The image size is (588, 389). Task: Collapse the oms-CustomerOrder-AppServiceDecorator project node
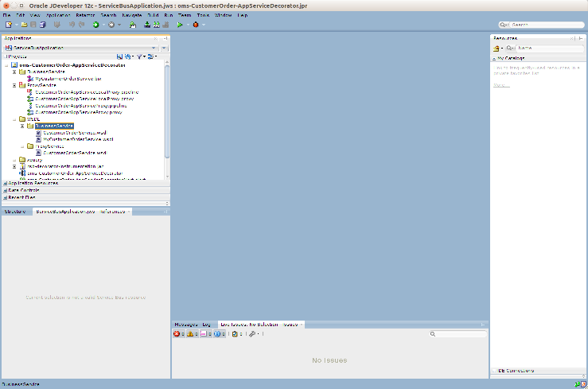(x=6, y=65)
